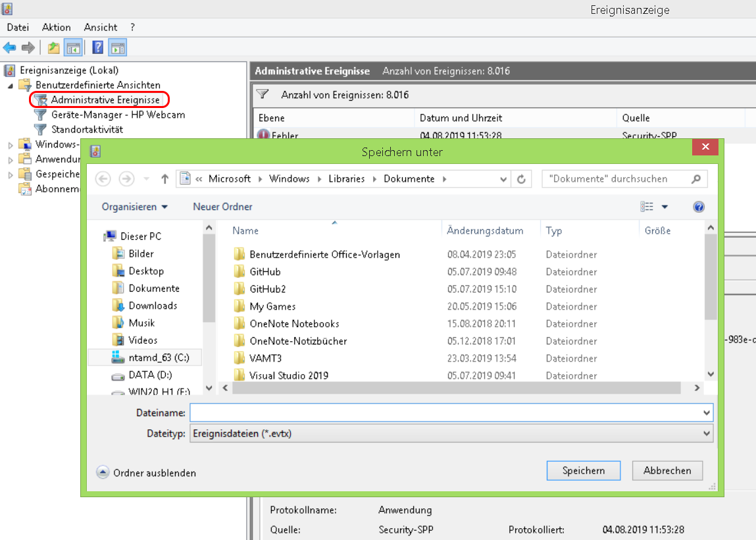Open the Aktion menu
Image resolution: width=756 pixels, height=540 pixels.
[x=57, y=28]
